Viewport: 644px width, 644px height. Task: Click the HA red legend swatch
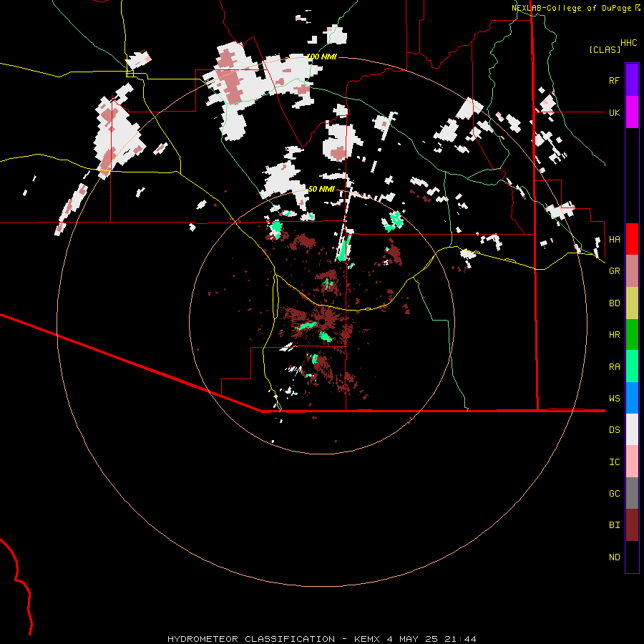point(632,239)
